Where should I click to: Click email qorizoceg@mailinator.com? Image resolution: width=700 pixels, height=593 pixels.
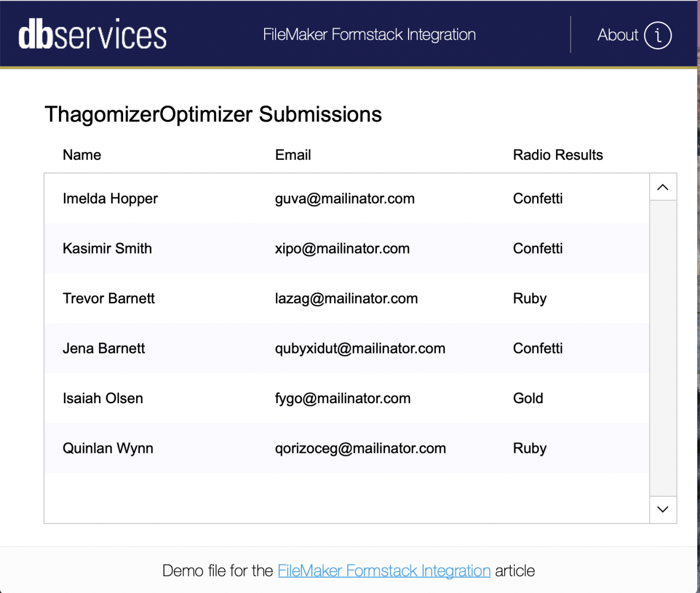(x=360, y=449)
